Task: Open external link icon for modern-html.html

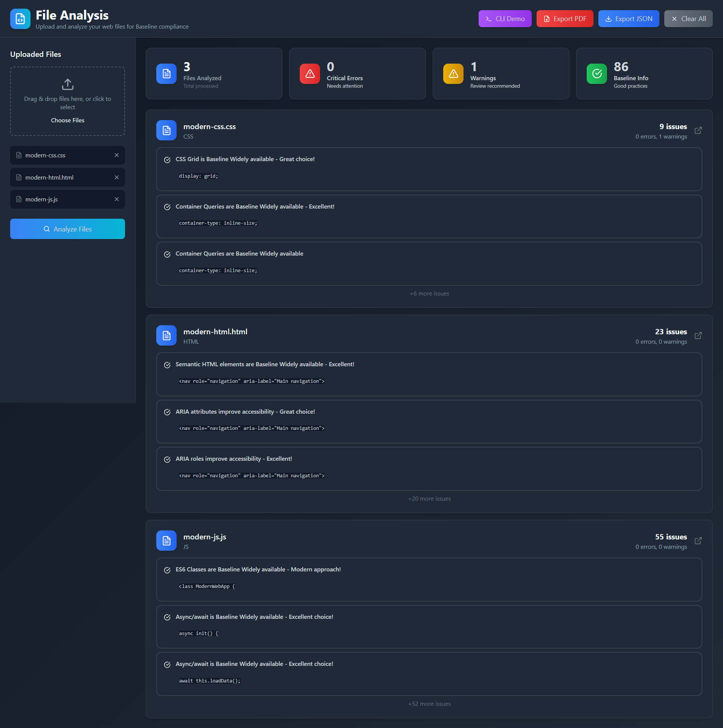Action: click(698, 335)
